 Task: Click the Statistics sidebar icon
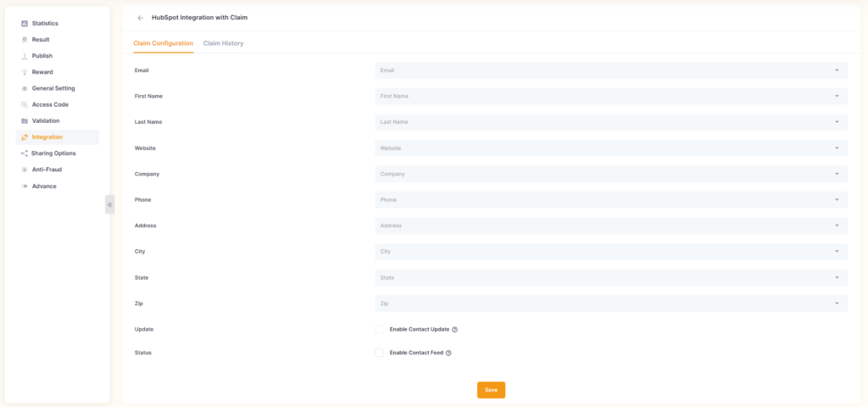25,24
